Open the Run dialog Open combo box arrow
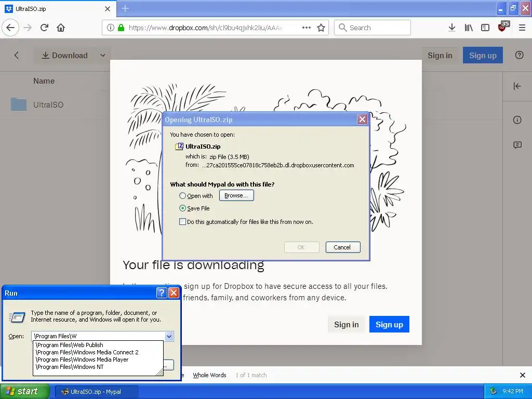The height and width of the screenshot is (399, 532). click(x=169, y=336)
